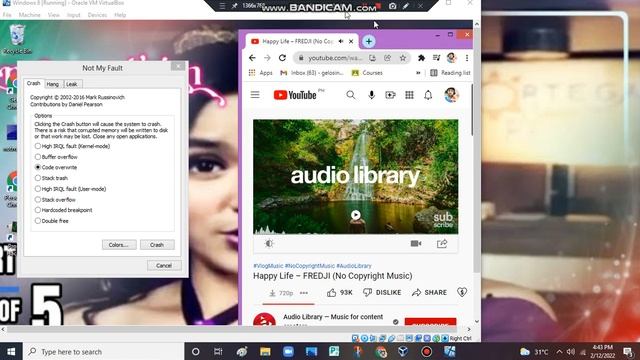This screenshot has height=360, width=640.
Task: Open action center notifications icon
Action: coord(628,351)
